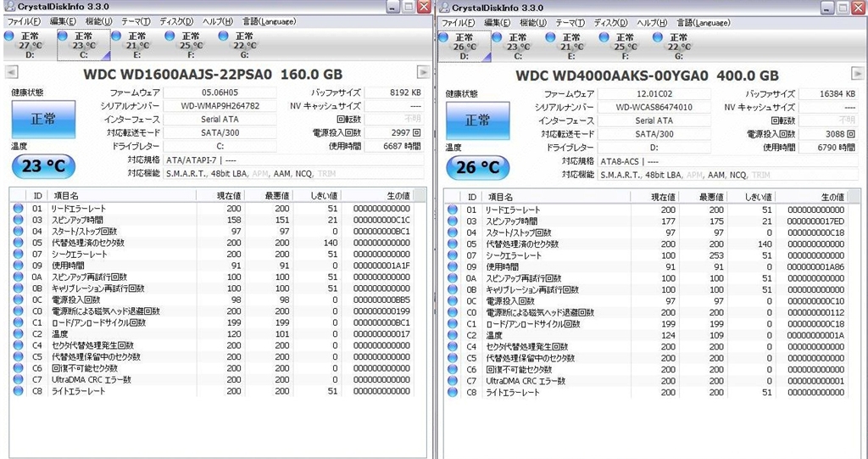Go to next disk in left window
Screen dimensions: 868x459
click(x=423, y=72)
